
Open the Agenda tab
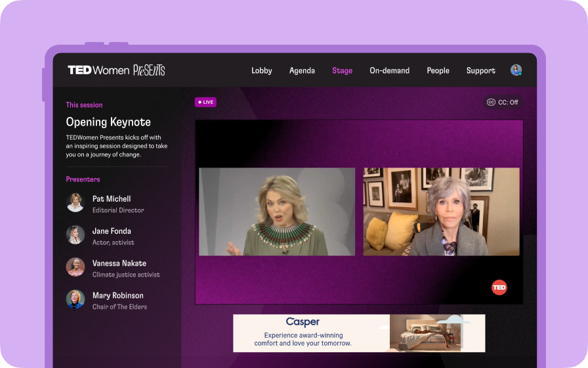click(302, 70)
